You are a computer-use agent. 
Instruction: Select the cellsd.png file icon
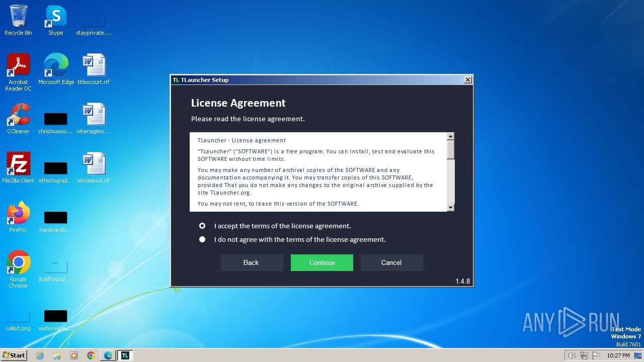[x=18, y=320]
